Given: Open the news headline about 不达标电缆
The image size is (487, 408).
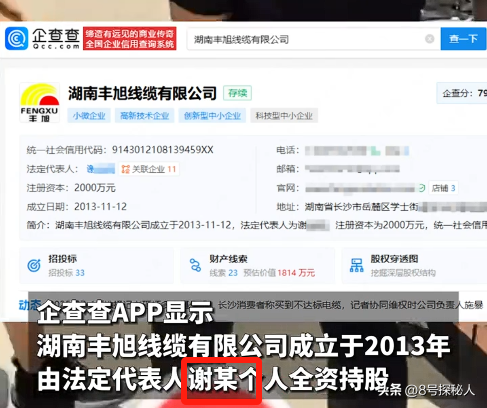Looking at the screenshot, I should [x=351, y=305].
